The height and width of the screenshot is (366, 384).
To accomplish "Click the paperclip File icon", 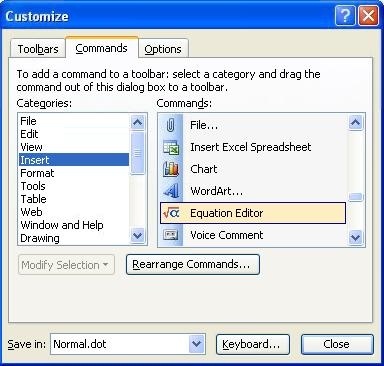I will pyautogui.click(x=170, y=126).
